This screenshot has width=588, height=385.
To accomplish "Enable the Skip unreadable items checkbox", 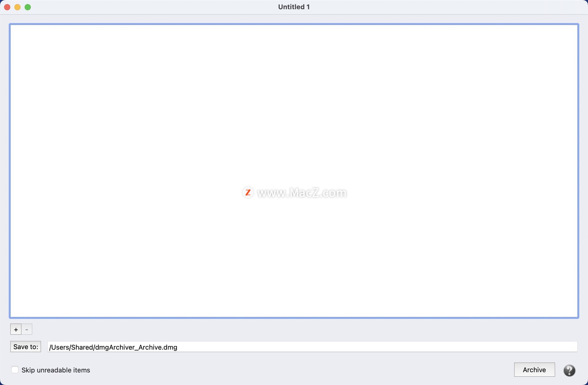I will 15,370.
